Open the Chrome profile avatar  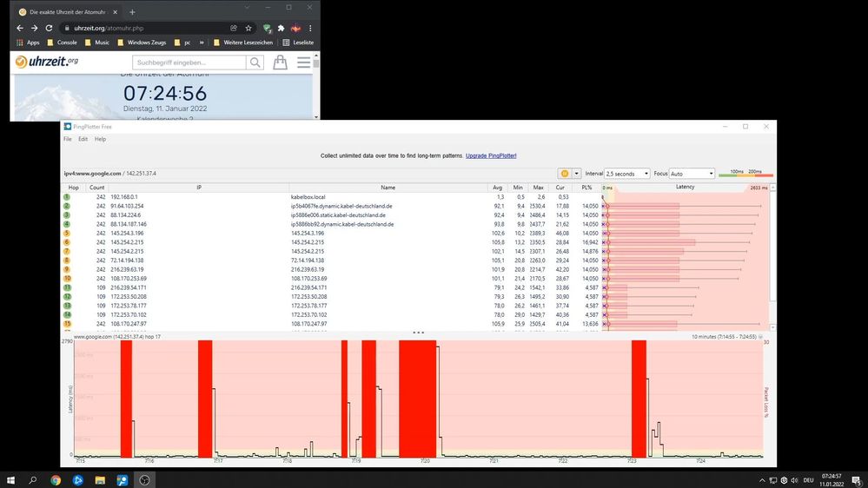point(295,28)
